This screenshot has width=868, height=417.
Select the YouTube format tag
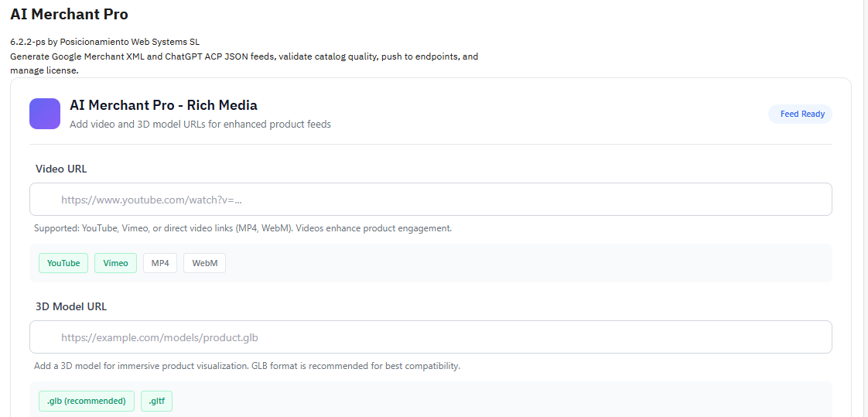(63, 263)
